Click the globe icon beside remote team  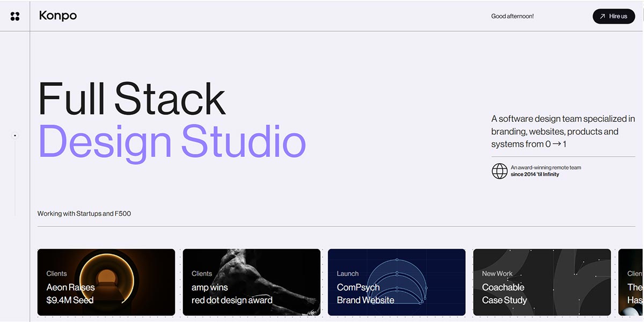tap(500, 171)
